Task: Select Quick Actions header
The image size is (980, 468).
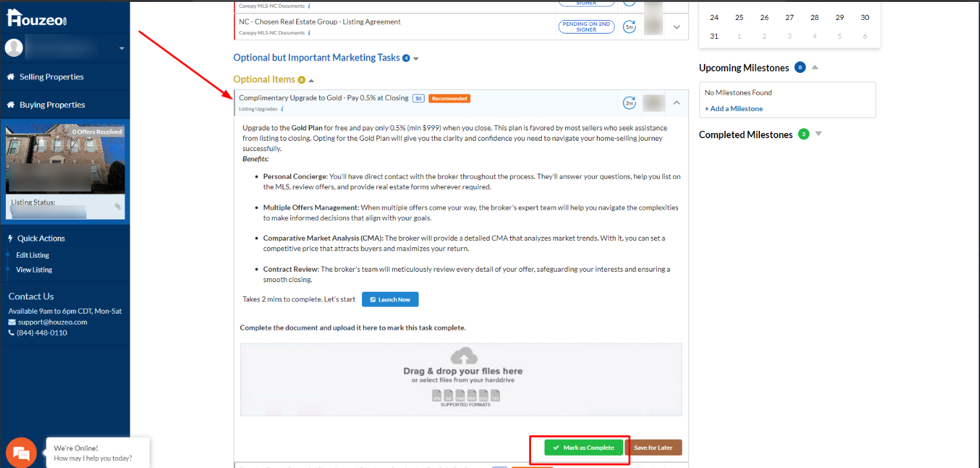Action: coord(41,238)
